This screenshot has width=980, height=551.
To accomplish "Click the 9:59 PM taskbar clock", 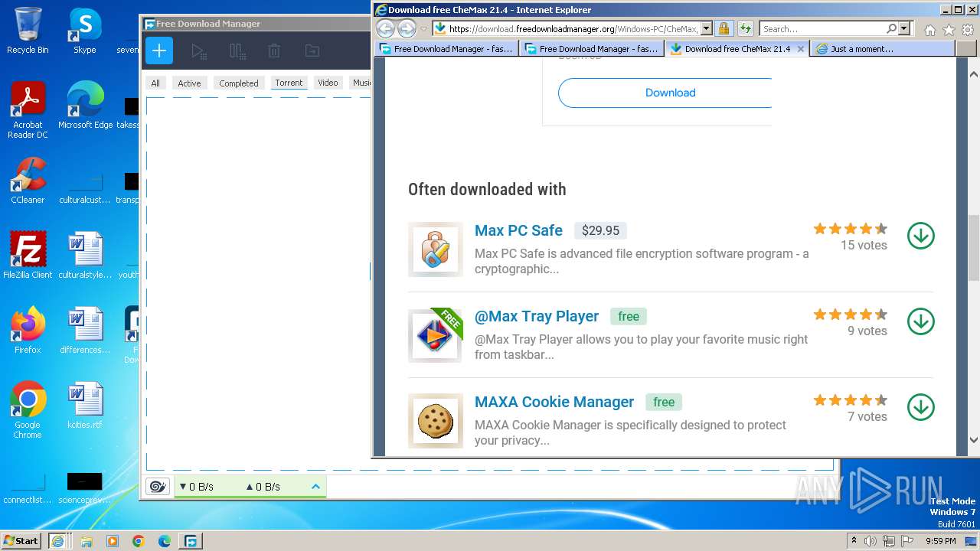I will [940, 541].
